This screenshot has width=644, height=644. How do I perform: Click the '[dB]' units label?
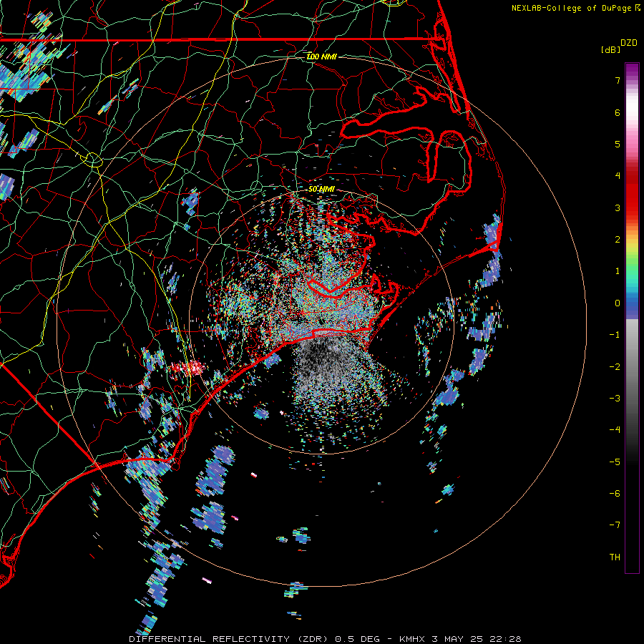[x=611, y=49]
